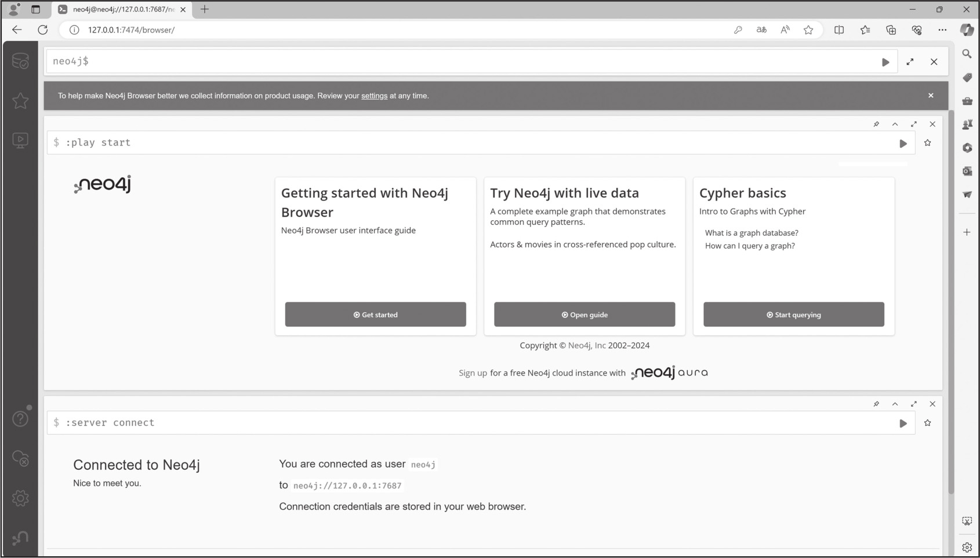
Task: Open Edge sidebar settings gear at bottom
Action: tap(967, 547)
